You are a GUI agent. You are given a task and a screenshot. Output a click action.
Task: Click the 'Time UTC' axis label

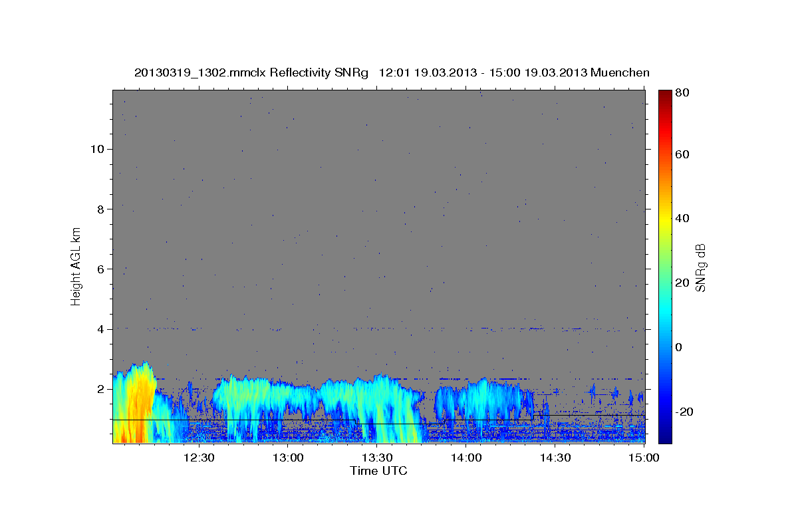[378, 471]
